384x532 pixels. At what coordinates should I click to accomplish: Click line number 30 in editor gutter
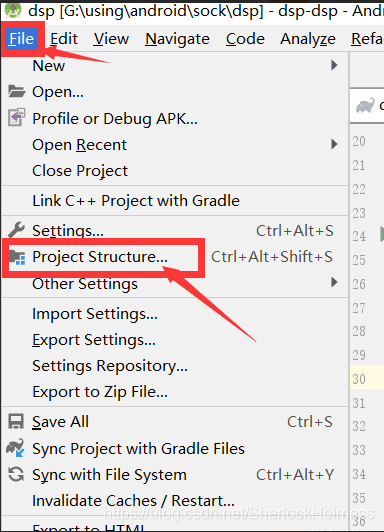pos(359,379)
